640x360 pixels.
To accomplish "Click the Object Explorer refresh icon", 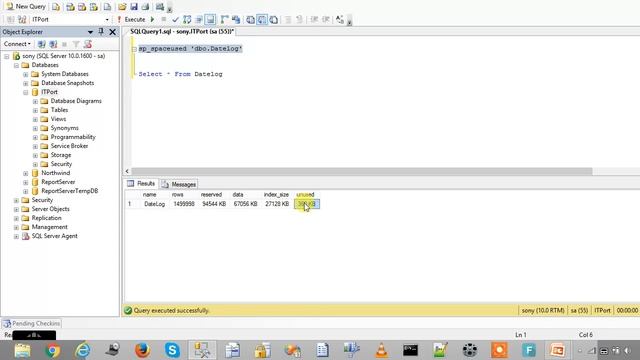I will pos(87,44).
